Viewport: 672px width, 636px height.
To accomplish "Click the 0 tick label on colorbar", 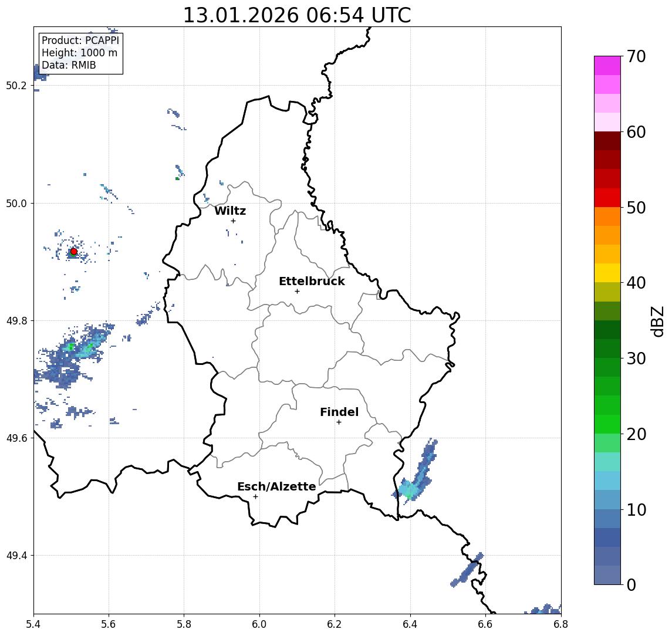I will point(632,584).
